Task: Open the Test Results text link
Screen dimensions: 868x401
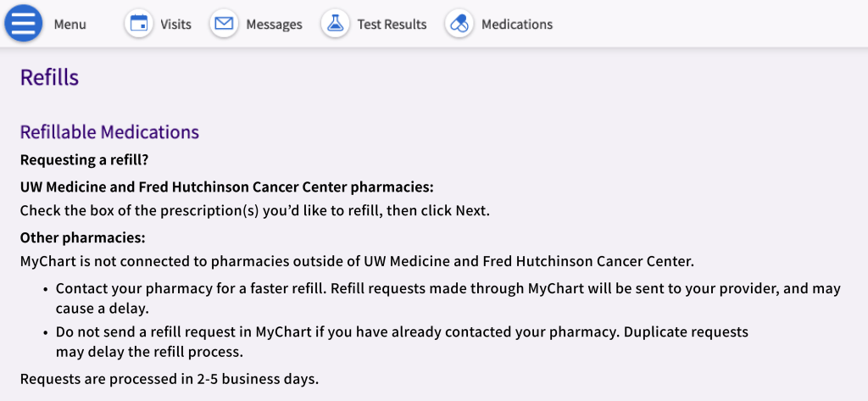Action: tap(392, 25)
